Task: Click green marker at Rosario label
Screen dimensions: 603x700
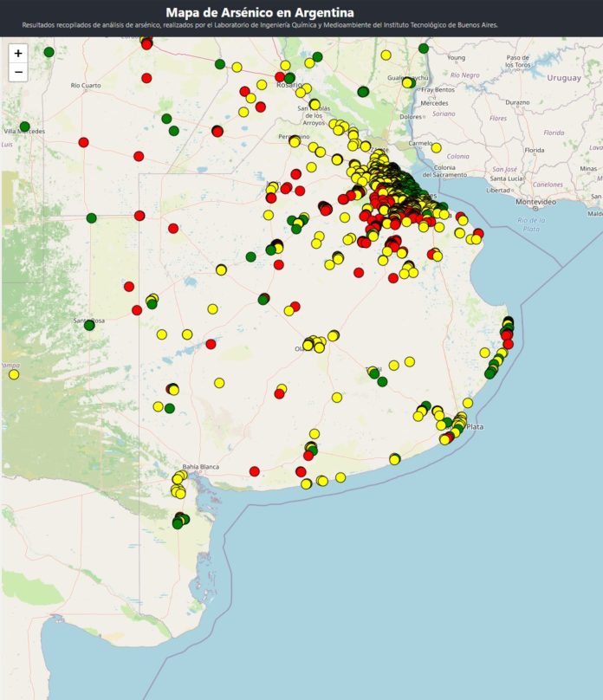Action: (289, 79)
